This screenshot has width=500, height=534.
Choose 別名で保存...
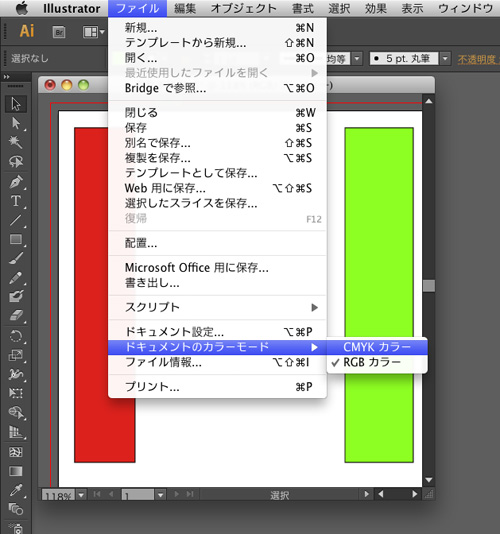(217, 143)
